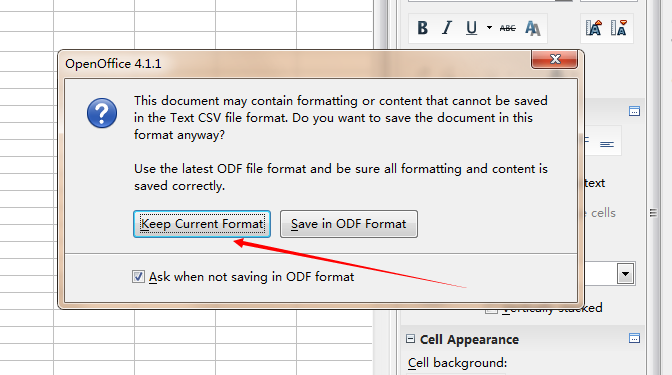Toggle Strikethrough ABC icon
Screen dimensions: 672x375
click(x=508, y=28)
